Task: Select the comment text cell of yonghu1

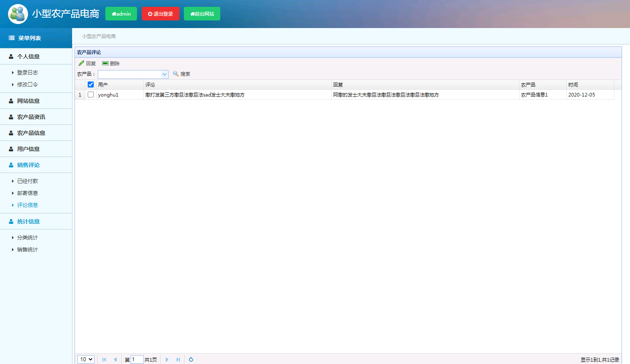Action: click(238, 95)
